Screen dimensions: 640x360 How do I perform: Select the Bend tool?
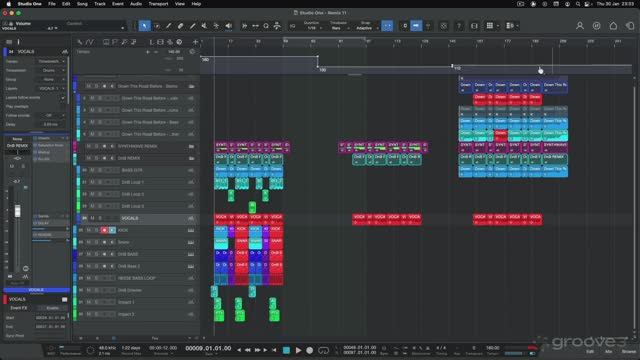[x=216, y=26]
